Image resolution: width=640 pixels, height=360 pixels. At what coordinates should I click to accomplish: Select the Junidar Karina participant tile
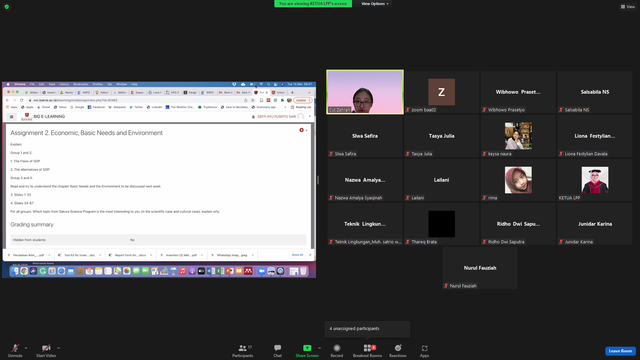tap(595, 224)
